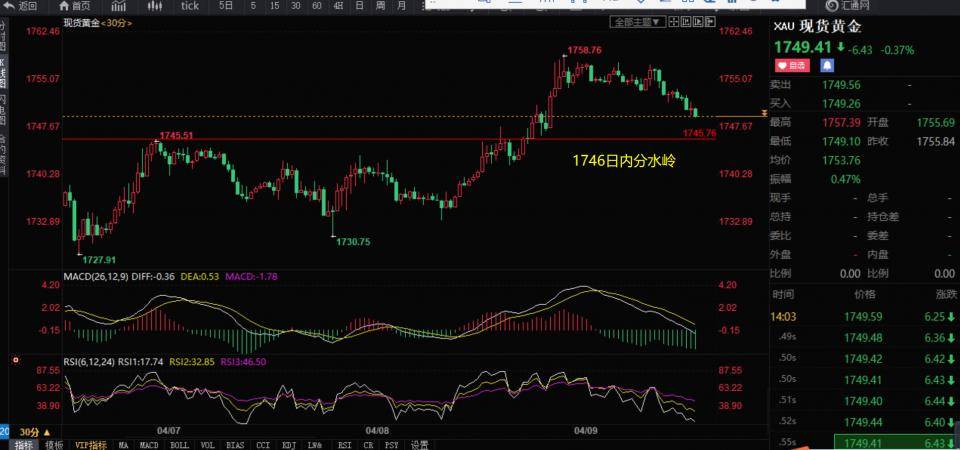Switch to the line chart view icon
The image size is (960, 450).
point(112,6)
